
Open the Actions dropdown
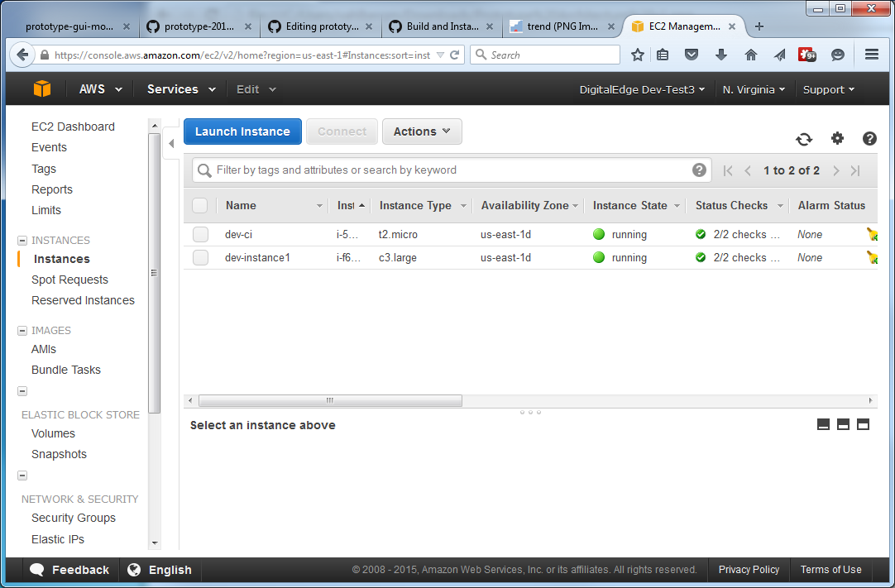click(x=422, y=131)
